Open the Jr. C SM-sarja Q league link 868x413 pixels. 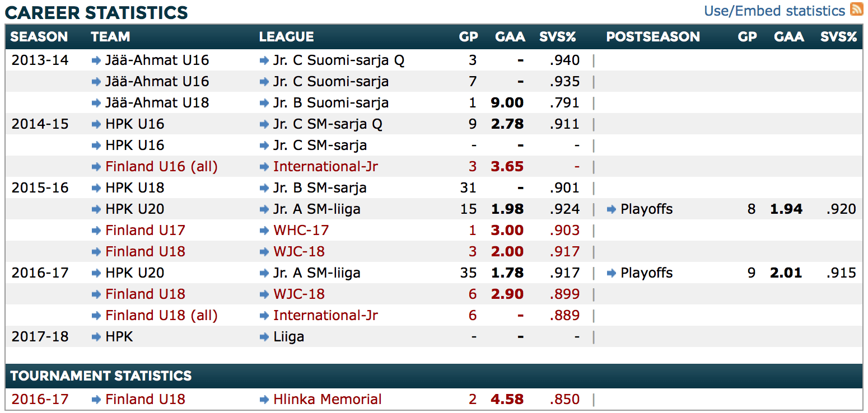point(328,124)
